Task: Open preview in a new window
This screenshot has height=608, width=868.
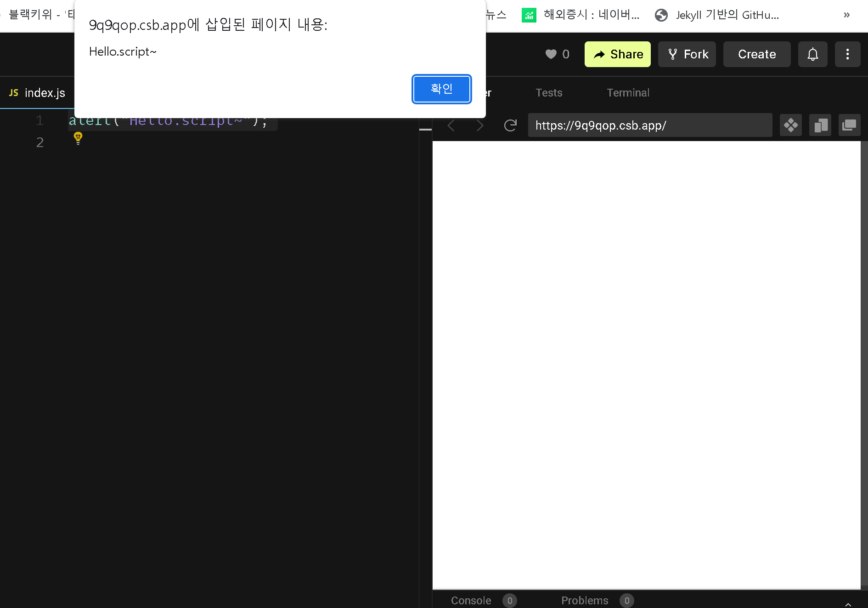Action: pos(849,125)
